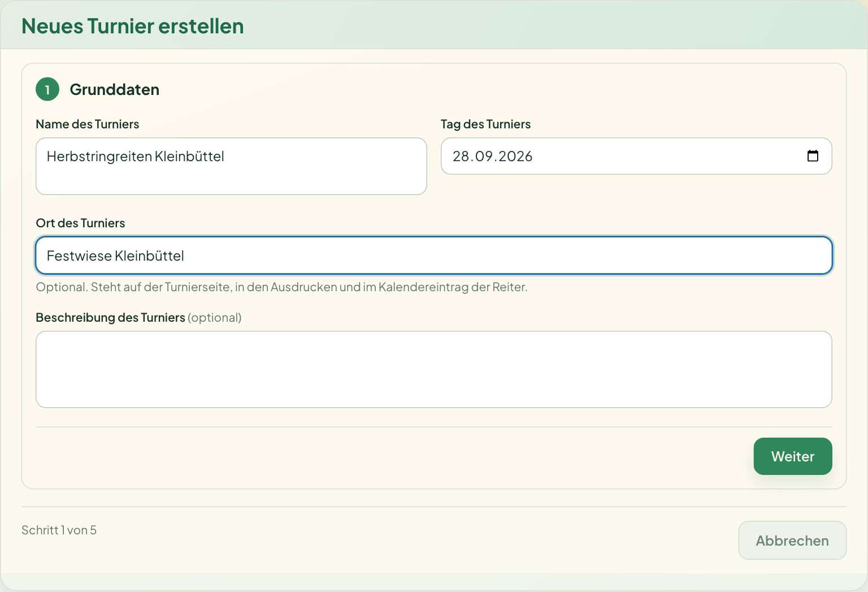Screen dimensions: 868x592
Task: Focus the Name des Turniers field
Action: pos(231,166)
